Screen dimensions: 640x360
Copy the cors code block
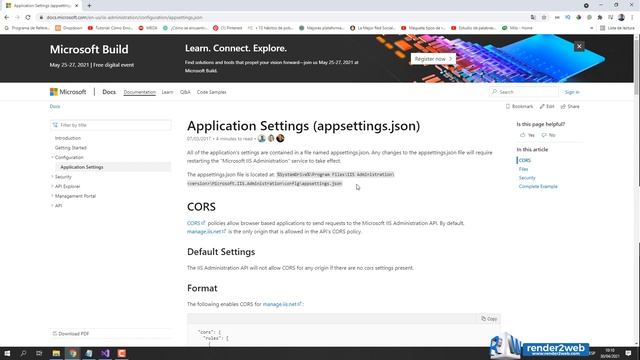point(489,319)
